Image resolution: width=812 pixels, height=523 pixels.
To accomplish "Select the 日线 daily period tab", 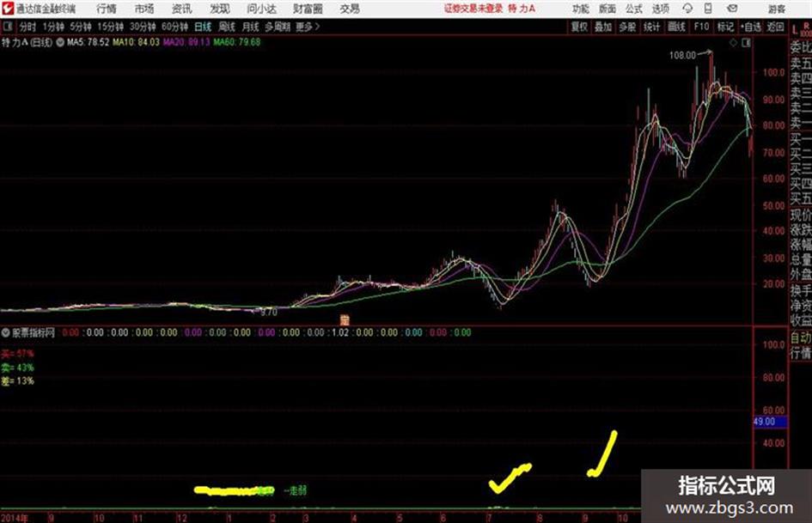I will pyautogui.click(x=203, y=27).
